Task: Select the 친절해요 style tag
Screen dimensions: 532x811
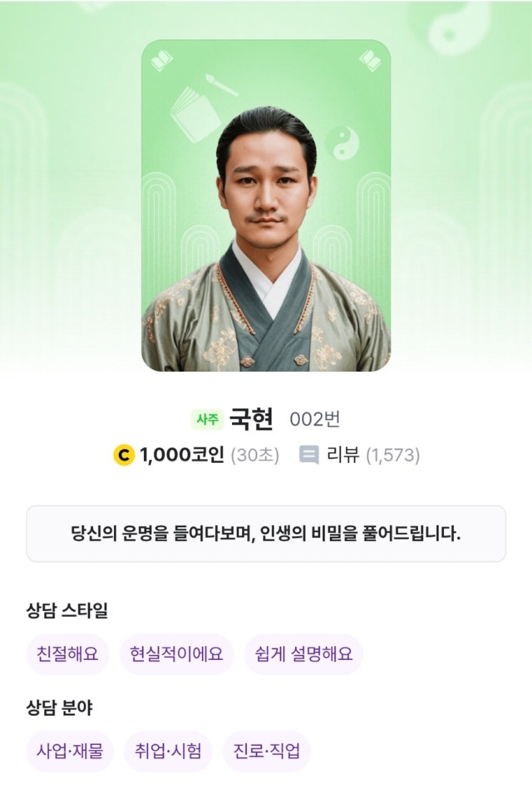Action: coord(67,654)
